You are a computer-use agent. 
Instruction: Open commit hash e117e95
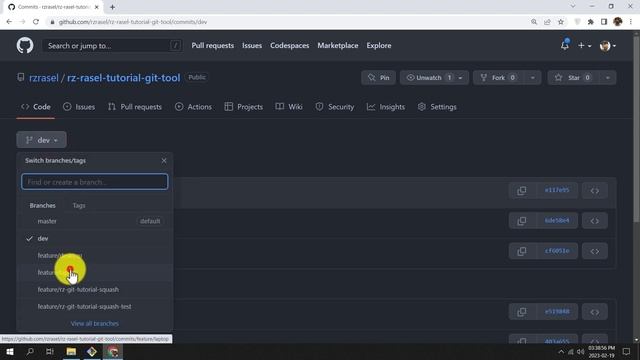point(556,190)
